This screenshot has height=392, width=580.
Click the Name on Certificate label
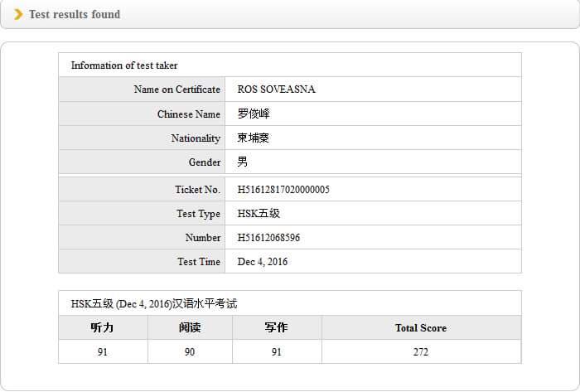point(176,90)
